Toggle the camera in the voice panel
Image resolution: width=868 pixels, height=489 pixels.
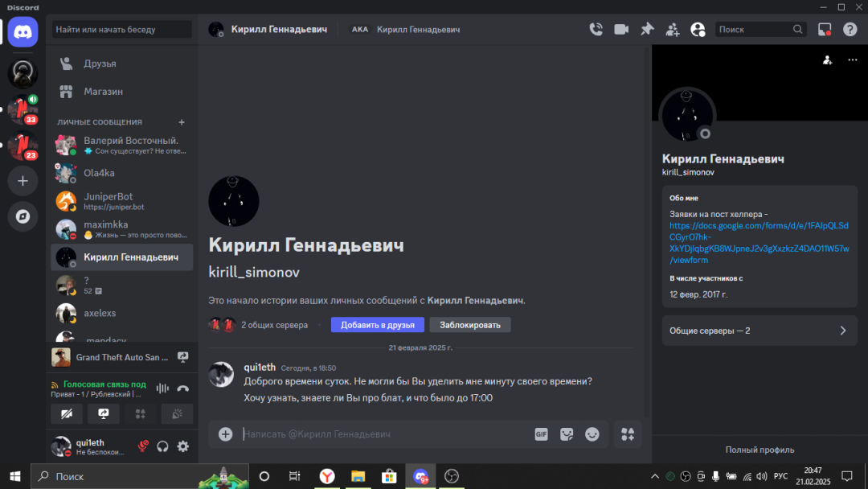pos(67,413)
